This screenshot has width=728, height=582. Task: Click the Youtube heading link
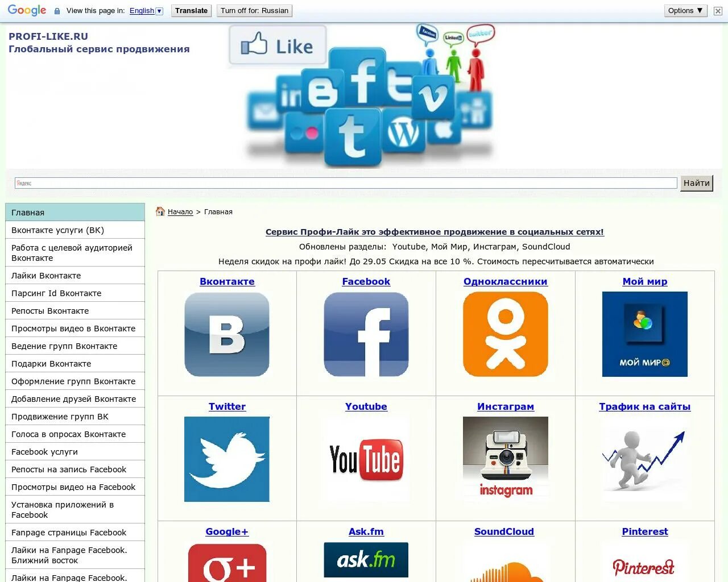pos(366,406)
